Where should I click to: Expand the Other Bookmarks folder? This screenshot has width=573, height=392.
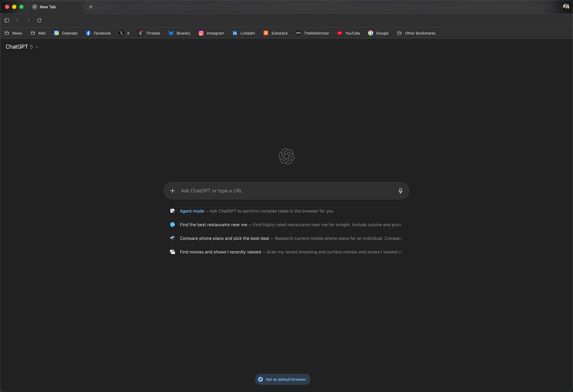click(x=416, y=33)
